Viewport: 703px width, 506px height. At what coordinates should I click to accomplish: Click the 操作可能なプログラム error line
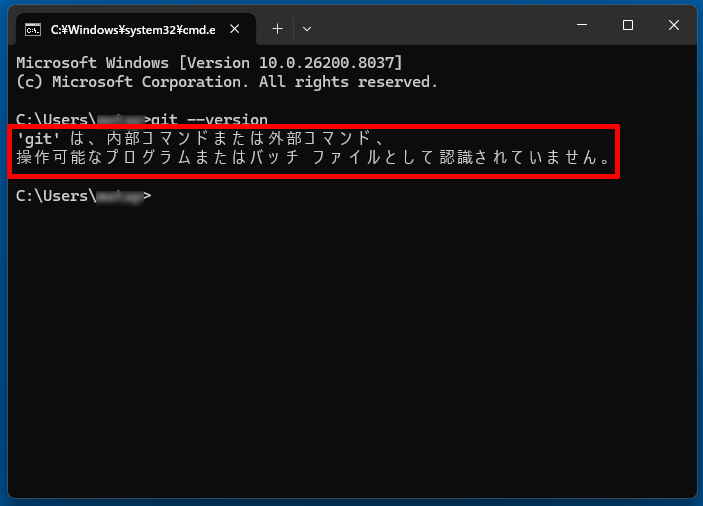pyautogui.click(x=313, y=157)
